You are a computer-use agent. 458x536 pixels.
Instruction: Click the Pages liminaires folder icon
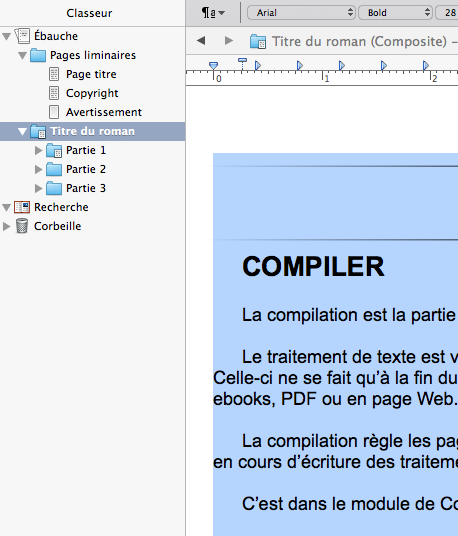click(x=38, y=55)
